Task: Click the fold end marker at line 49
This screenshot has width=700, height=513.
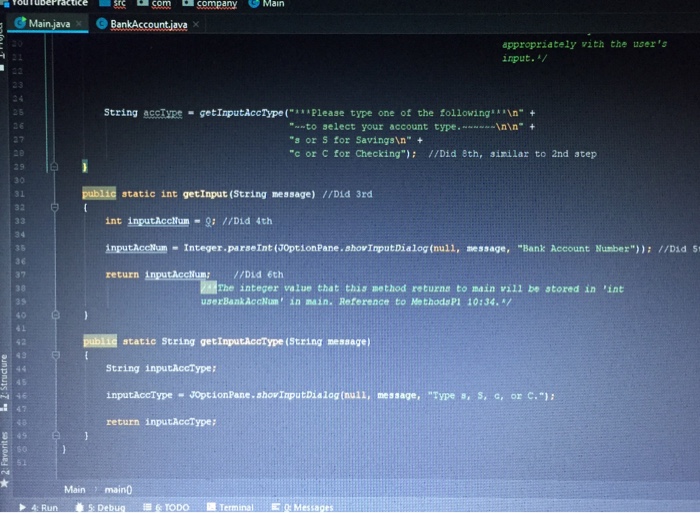Action: pos(56,435)
